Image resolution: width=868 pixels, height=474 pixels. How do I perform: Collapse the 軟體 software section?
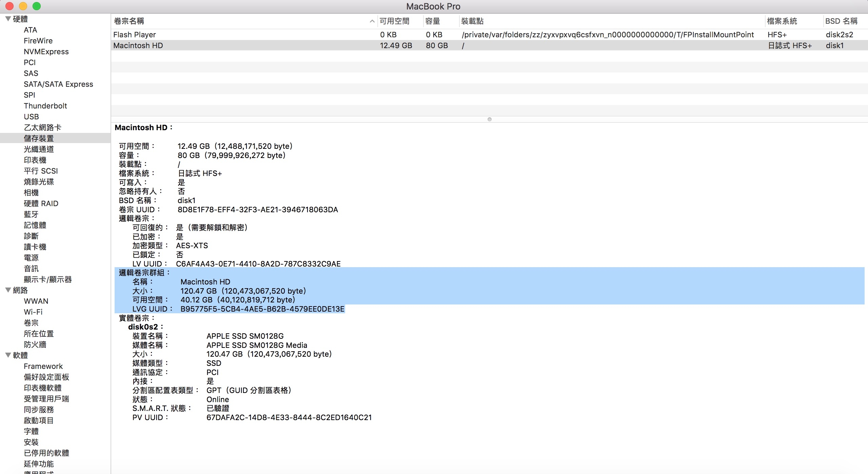(8, 355)
